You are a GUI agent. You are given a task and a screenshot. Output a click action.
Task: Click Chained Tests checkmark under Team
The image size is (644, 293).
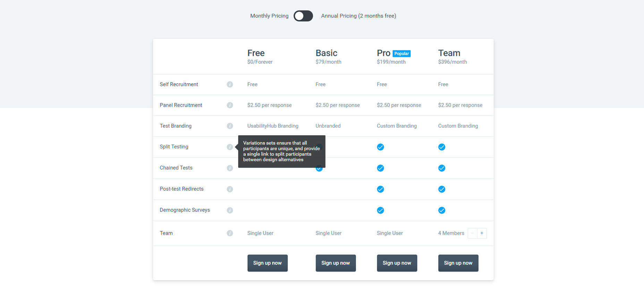[442, 168]
